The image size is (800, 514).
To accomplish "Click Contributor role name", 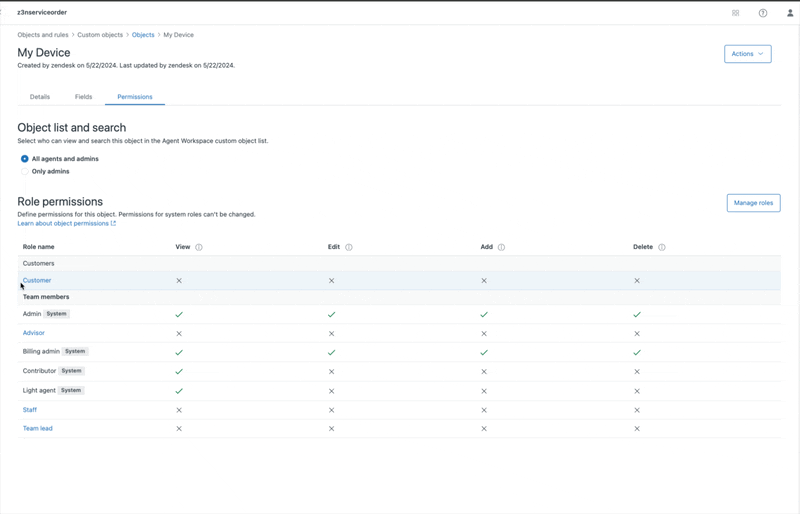I will tap(39, 371).
